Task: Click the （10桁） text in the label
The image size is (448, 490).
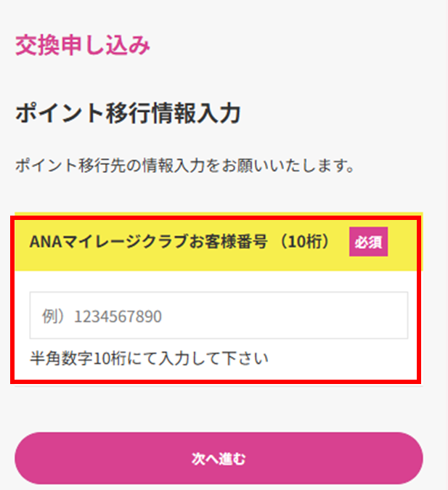Action: pyautogui.click(x=309, y=242)
